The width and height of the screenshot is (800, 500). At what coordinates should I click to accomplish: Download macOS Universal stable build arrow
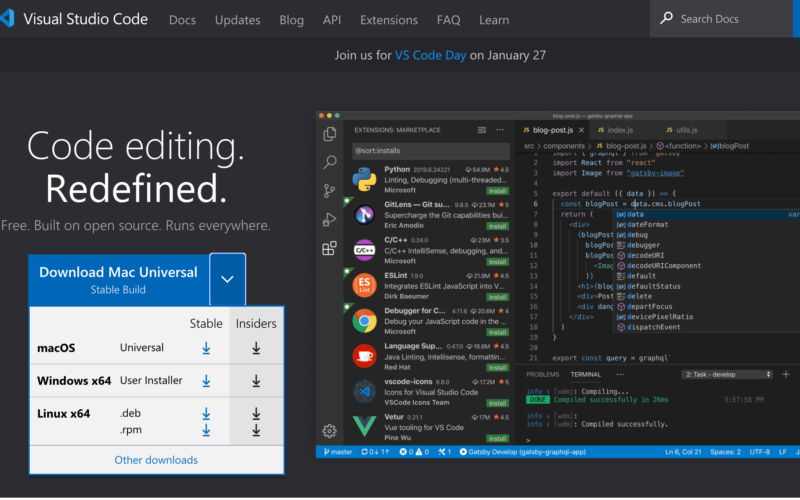(206, 348)
